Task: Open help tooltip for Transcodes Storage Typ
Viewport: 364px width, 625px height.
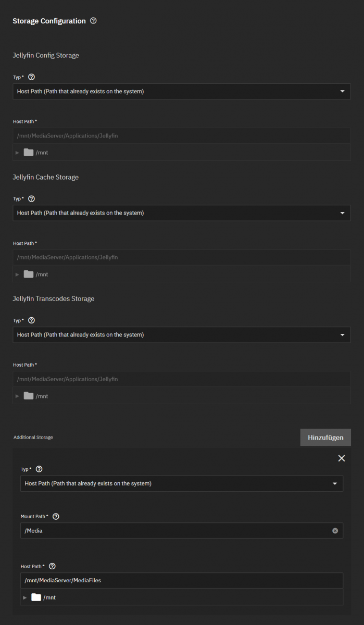Action: click(31, 321)
